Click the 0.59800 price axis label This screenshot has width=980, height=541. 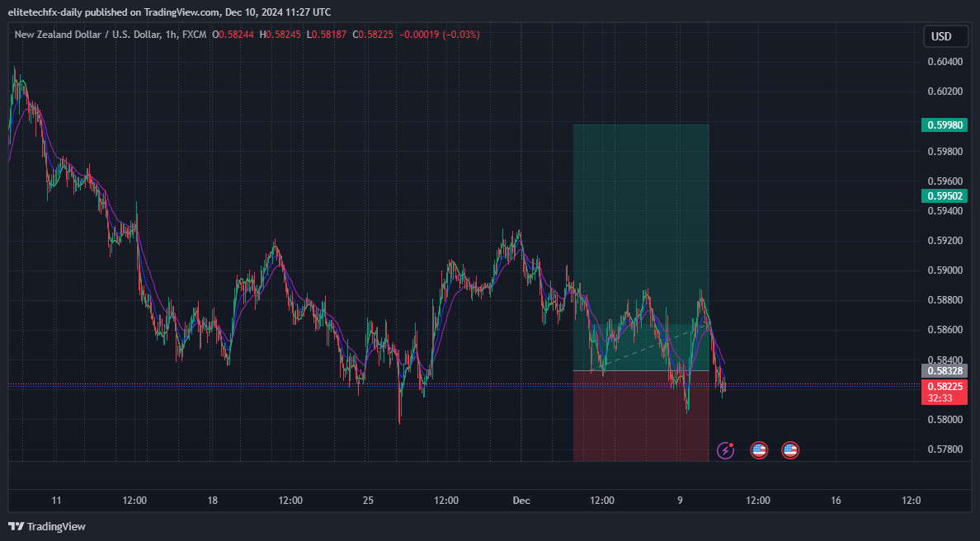[x=945, y=152]
